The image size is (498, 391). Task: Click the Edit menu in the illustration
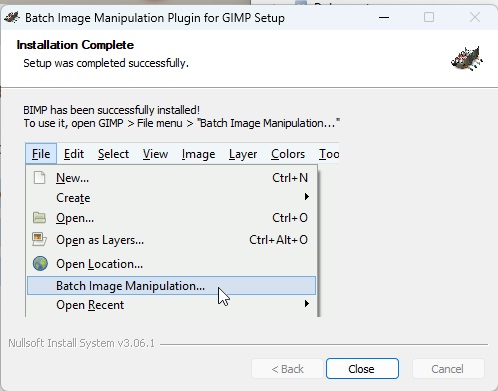point(74,154)
